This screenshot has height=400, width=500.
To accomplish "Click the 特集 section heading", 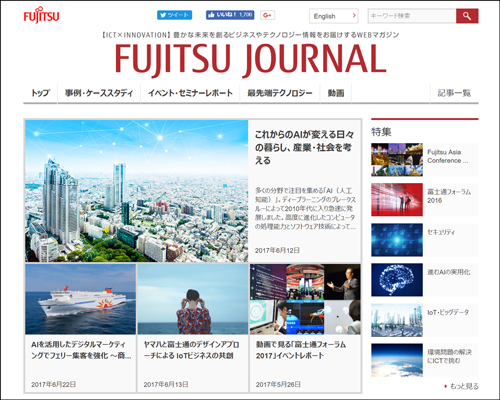I will (x=381, y=132).
